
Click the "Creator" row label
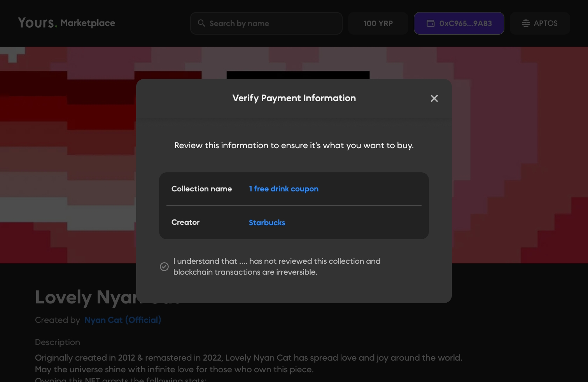point(185,222)
